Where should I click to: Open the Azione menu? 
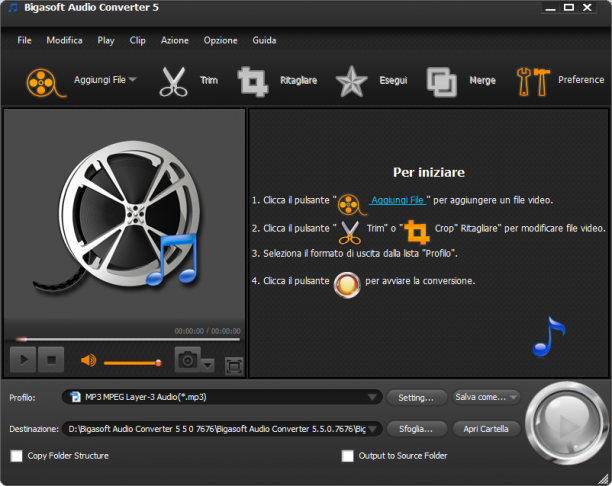174,40
